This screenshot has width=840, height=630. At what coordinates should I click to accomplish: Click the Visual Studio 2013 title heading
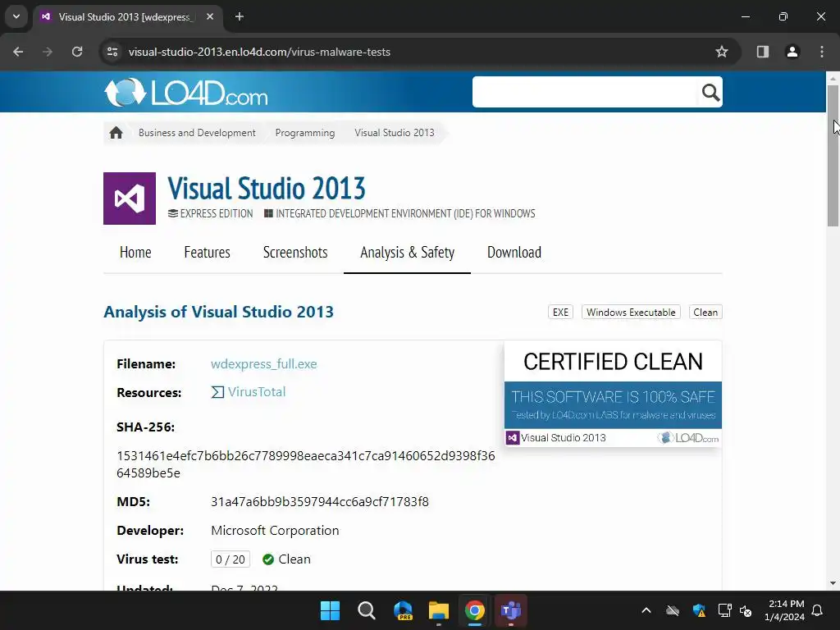[267, 188]
